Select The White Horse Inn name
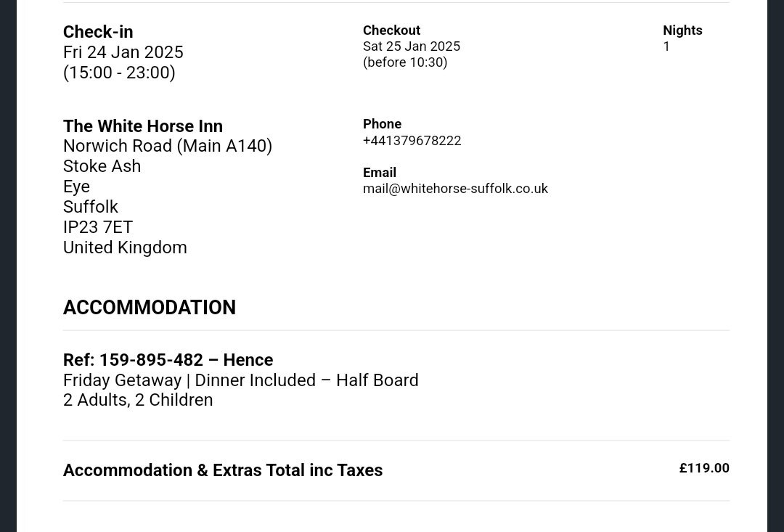 pyautogui.click(x=143, y=126)
